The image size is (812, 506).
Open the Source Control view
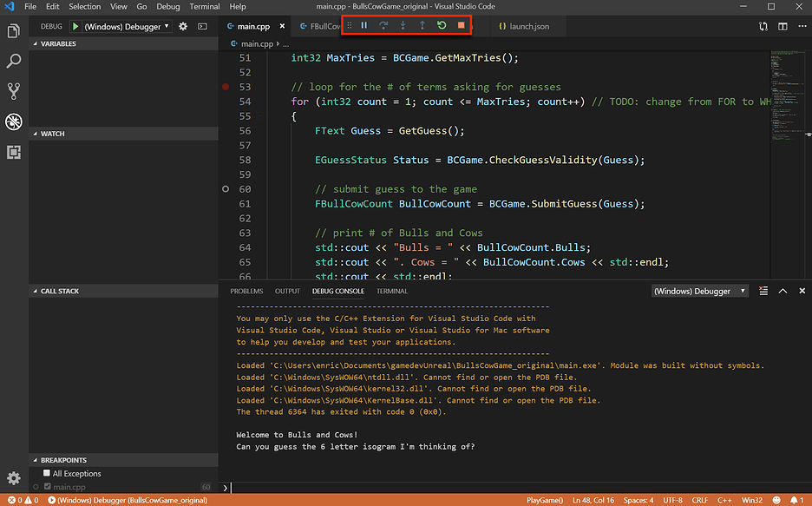tap(14, 91)
